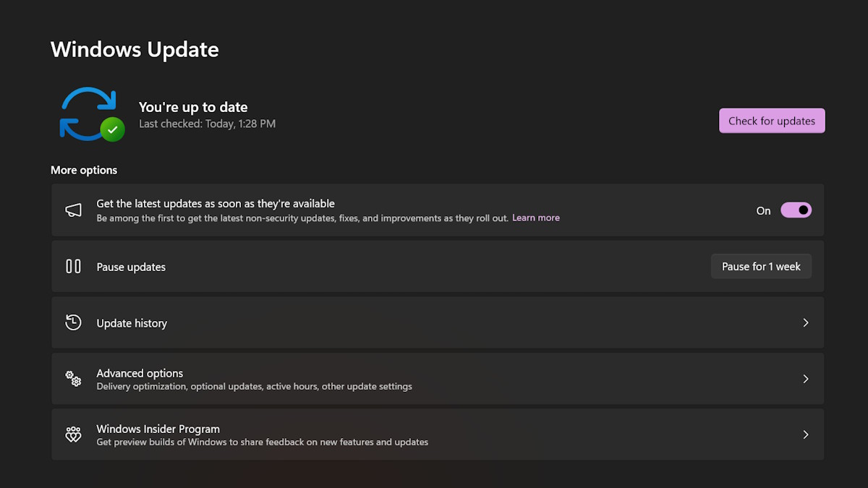Click the Pause updates label

(131, 267)
